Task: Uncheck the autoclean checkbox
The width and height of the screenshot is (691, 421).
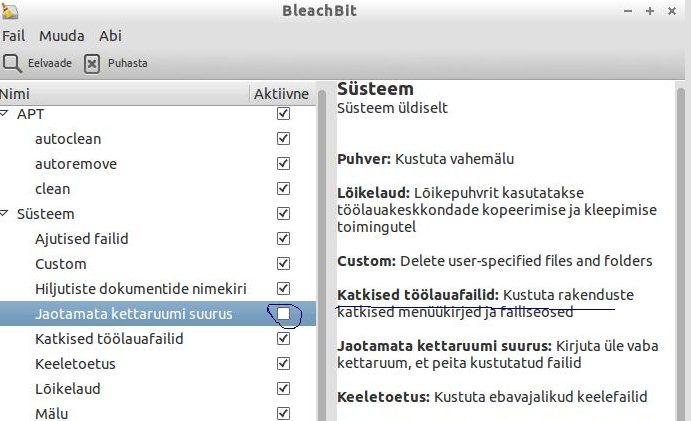Action: [x=283, y=139]
